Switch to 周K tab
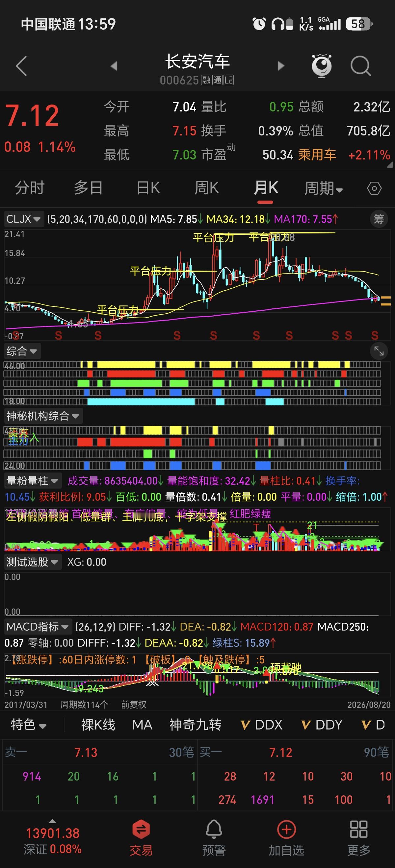The image size is (395, 868). coord(206,188)
